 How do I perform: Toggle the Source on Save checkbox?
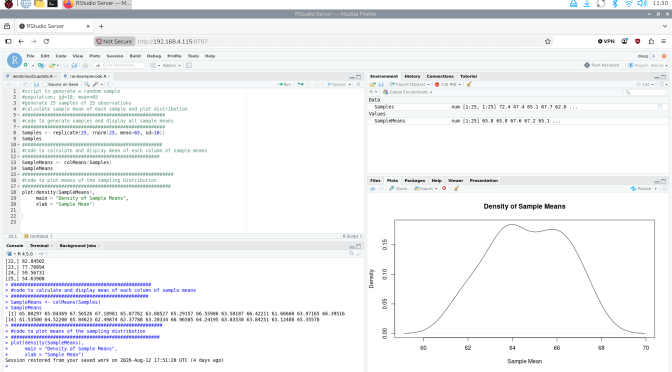coord(45,84)
